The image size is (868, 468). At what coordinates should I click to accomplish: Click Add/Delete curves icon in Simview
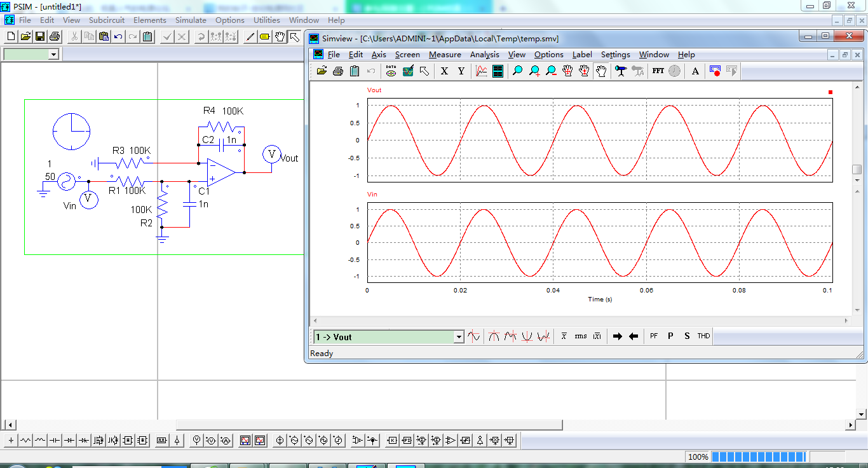408,71
